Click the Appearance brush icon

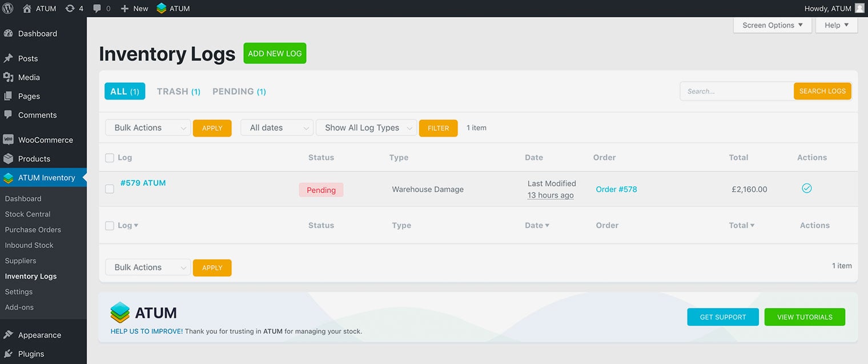(8, 335)
